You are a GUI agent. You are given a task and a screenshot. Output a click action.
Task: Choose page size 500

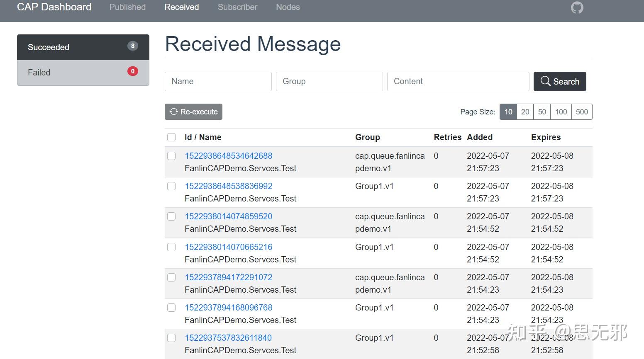[x=582, y=112]
